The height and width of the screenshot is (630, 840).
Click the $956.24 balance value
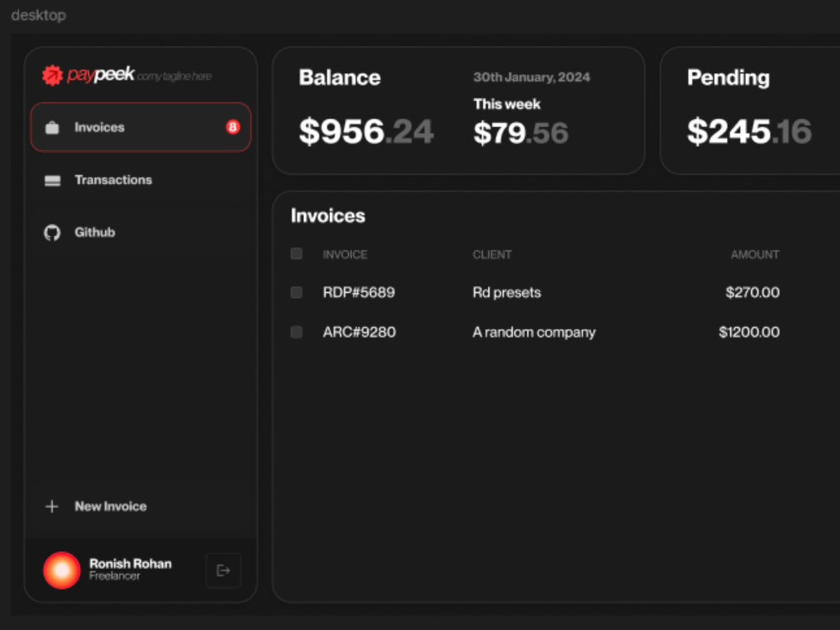366,131
